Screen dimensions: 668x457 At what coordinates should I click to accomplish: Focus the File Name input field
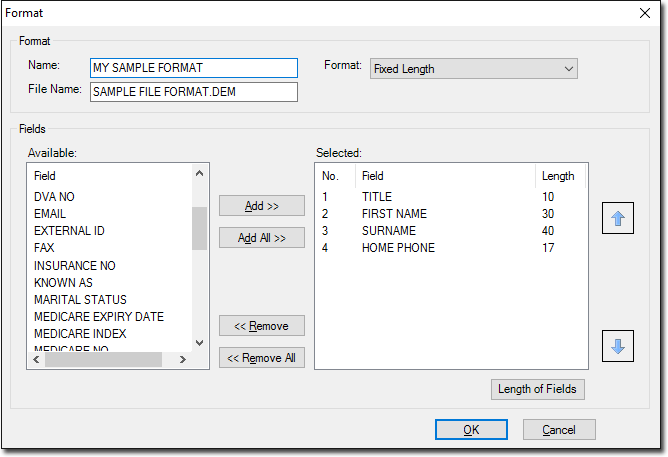pos(194,92)
